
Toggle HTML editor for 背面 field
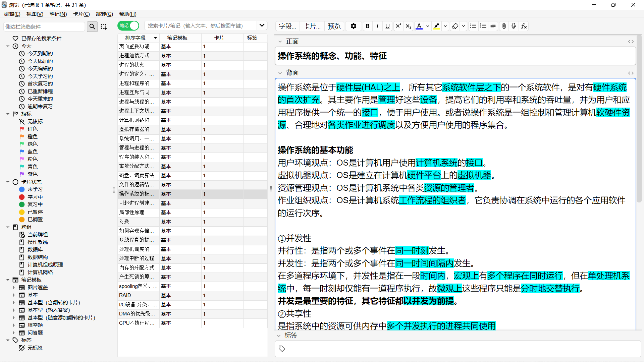[x=631, y=73]
